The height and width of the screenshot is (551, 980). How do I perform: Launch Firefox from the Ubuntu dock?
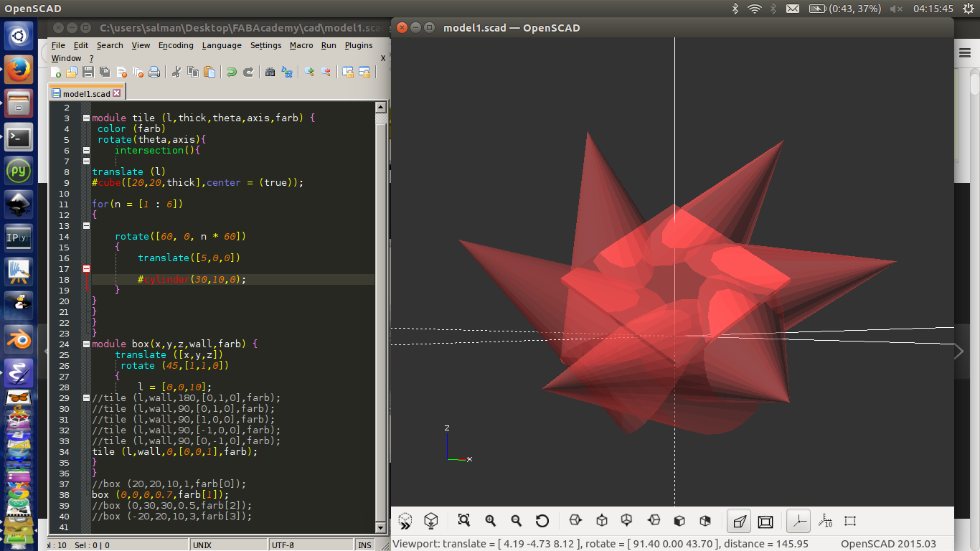[x=17, y=69]
